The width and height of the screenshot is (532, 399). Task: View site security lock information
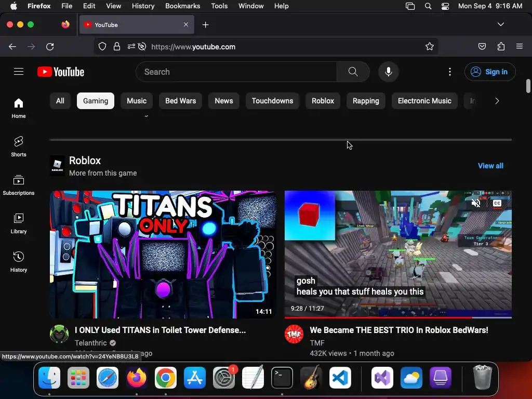117,46
